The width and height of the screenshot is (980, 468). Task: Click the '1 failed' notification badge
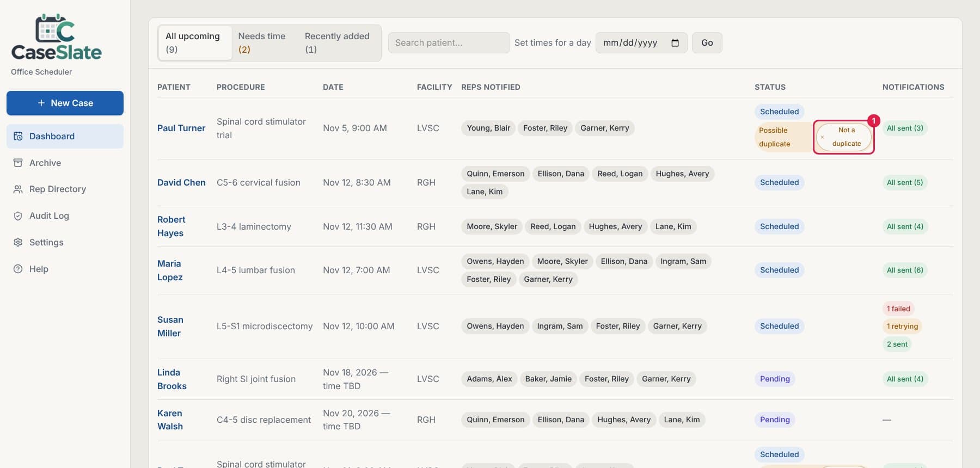(x=898, y=309)
